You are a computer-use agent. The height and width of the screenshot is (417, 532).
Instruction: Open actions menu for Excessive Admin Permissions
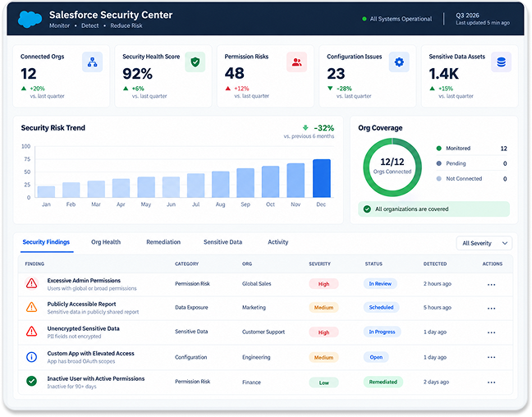click(x=491, y=285)
